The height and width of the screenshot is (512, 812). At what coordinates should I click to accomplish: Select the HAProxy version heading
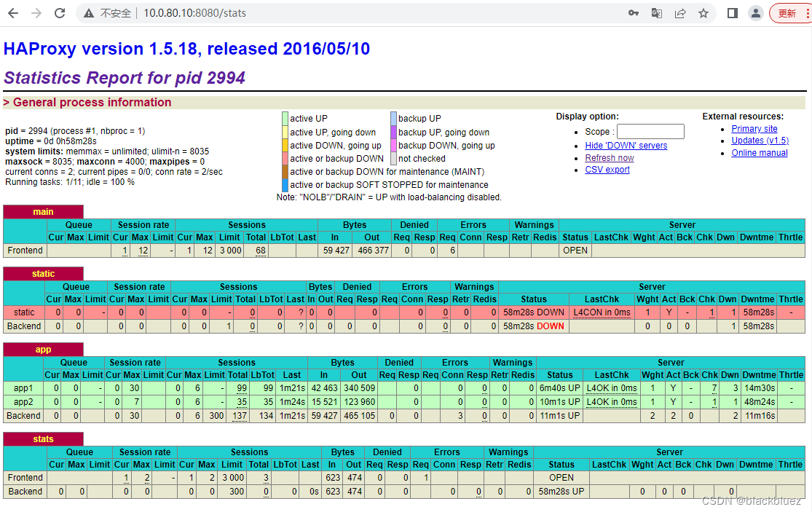(x=186, y=49)
